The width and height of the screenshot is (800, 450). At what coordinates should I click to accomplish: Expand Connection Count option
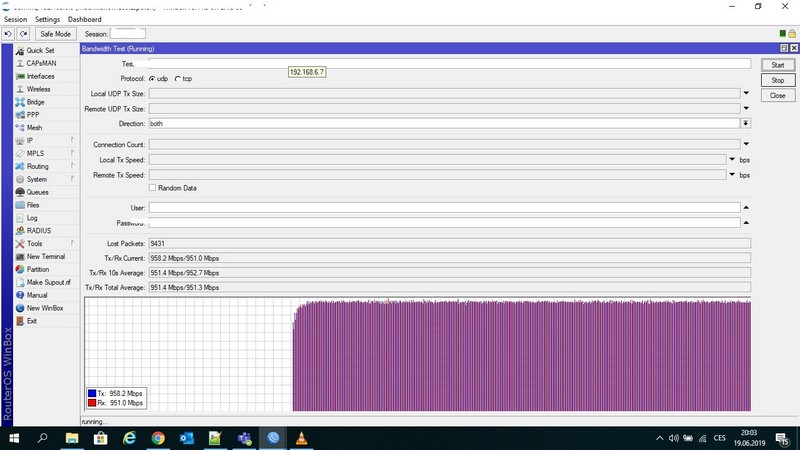point(746,144)
